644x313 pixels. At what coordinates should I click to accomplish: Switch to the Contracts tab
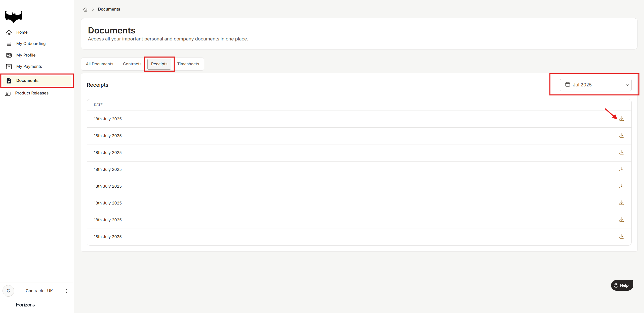click(x=132, y=64)
